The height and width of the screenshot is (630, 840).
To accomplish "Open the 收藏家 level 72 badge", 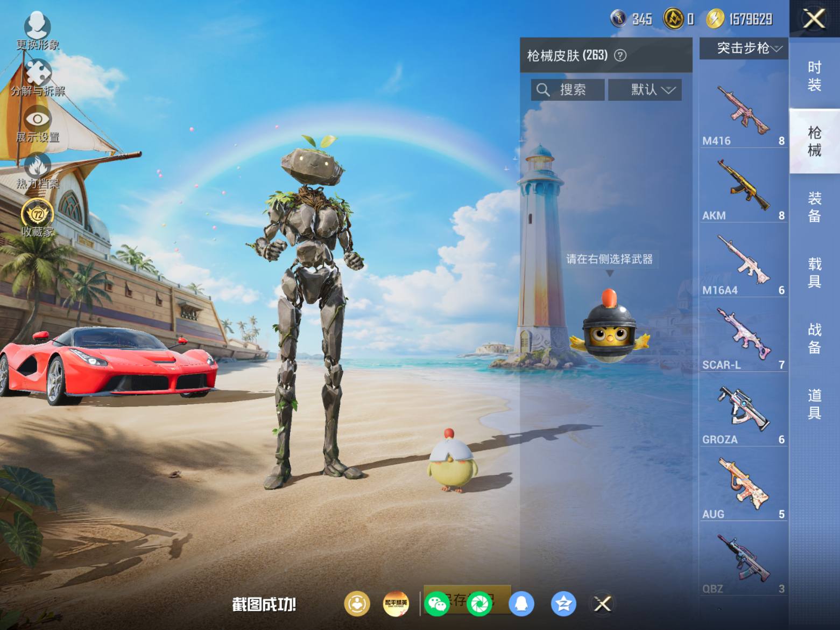I will (x=38, y=218).
